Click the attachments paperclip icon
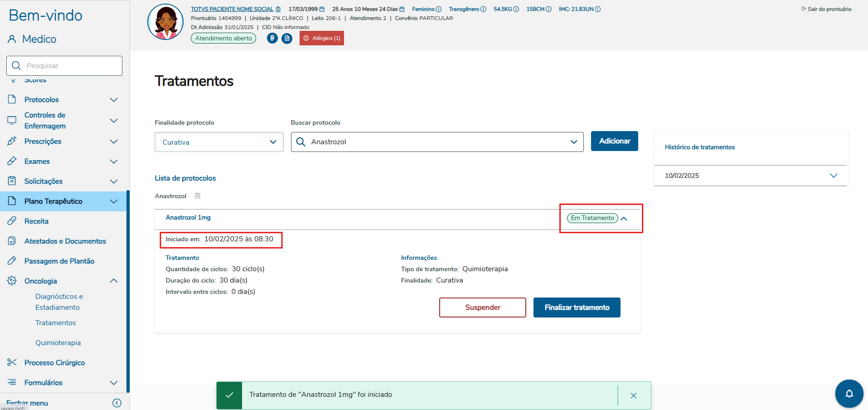The image size is (868, 410). pyautogui.click(x=272, y=38)
